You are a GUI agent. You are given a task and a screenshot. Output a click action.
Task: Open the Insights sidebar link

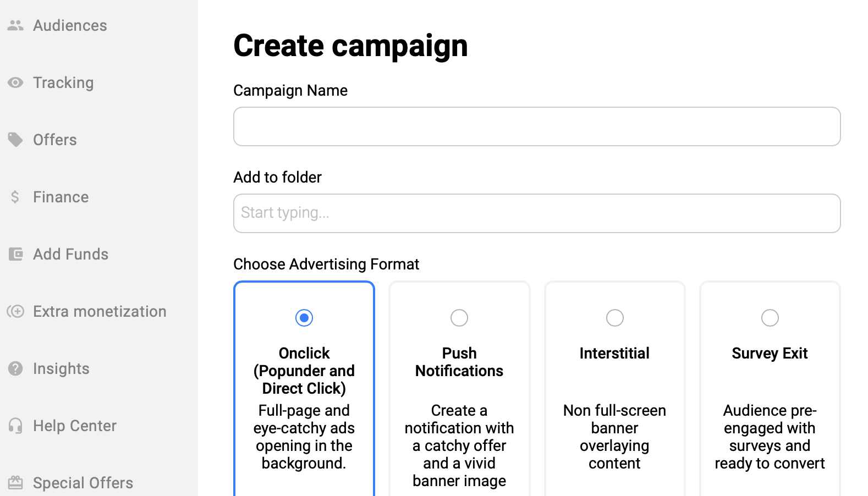pyautogui.click(x=61, y=368)
